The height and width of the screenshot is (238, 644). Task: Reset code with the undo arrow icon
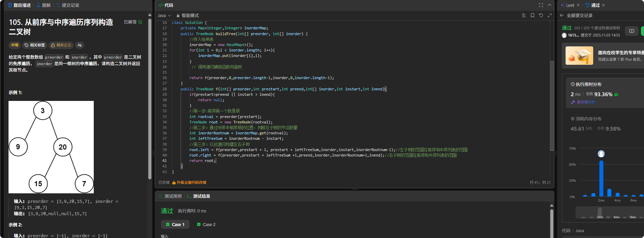pos(541,15)
